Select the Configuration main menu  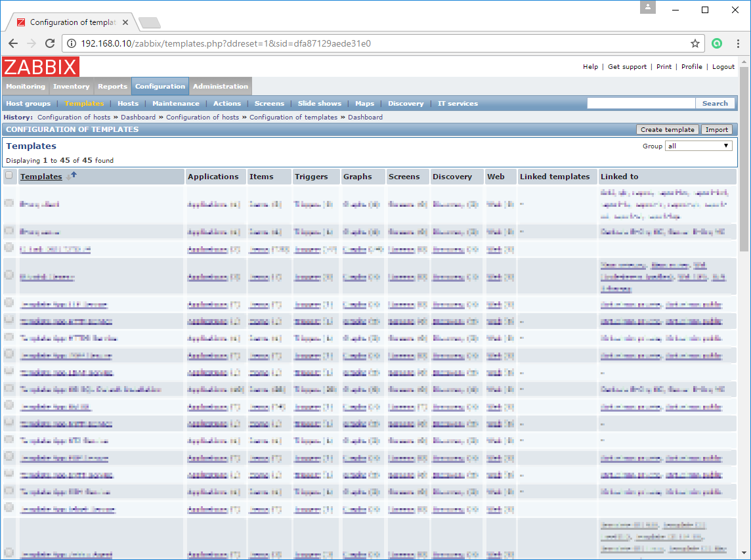(x=160, y=86)
